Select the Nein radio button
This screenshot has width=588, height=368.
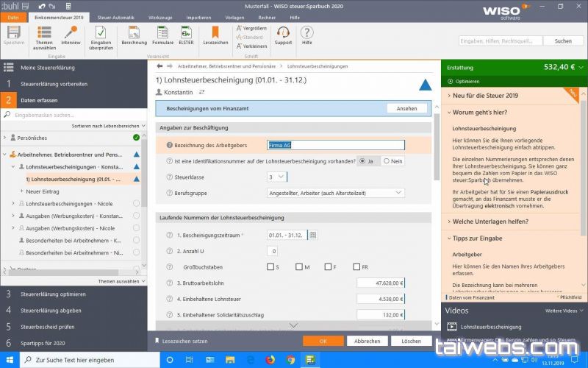(x=388, y=160)
